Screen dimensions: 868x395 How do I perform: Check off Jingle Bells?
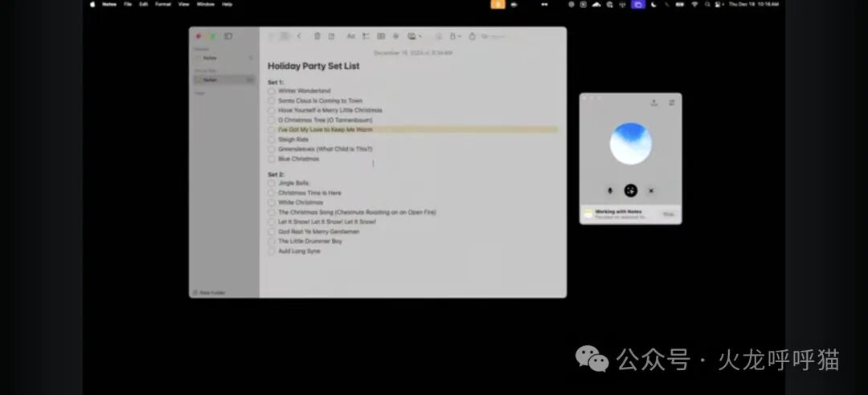[x=272, y=183]
